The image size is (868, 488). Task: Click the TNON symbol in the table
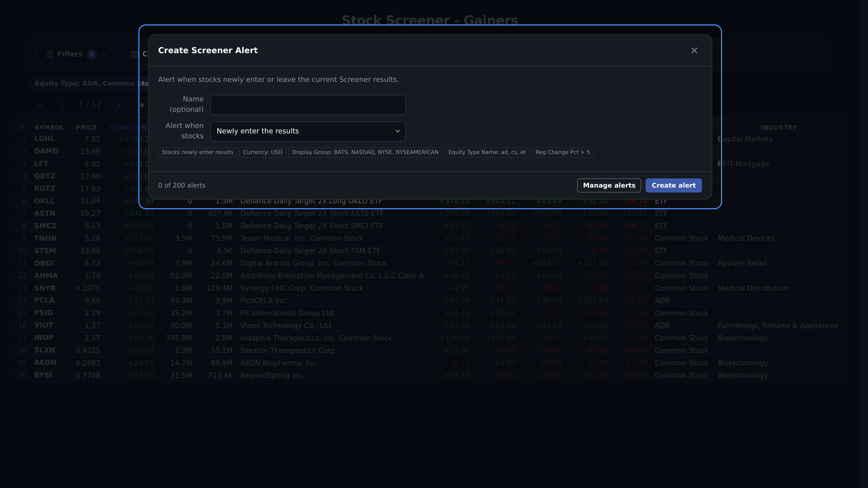(45, 239)
